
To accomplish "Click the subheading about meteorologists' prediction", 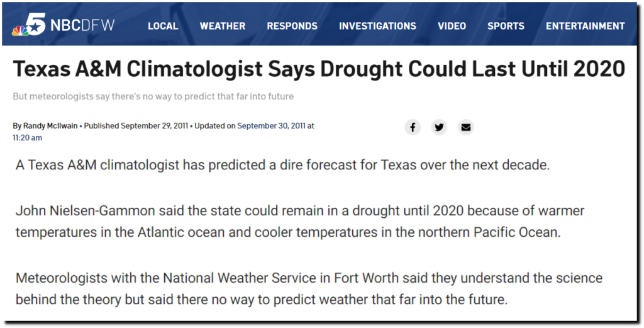I will point(153,96).
